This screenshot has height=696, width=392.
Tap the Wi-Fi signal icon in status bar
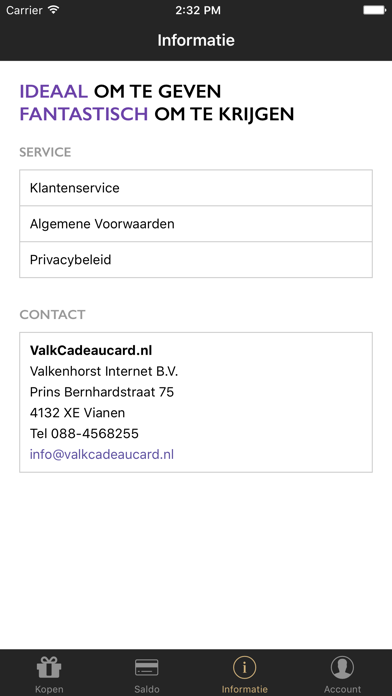click(54, 10)
